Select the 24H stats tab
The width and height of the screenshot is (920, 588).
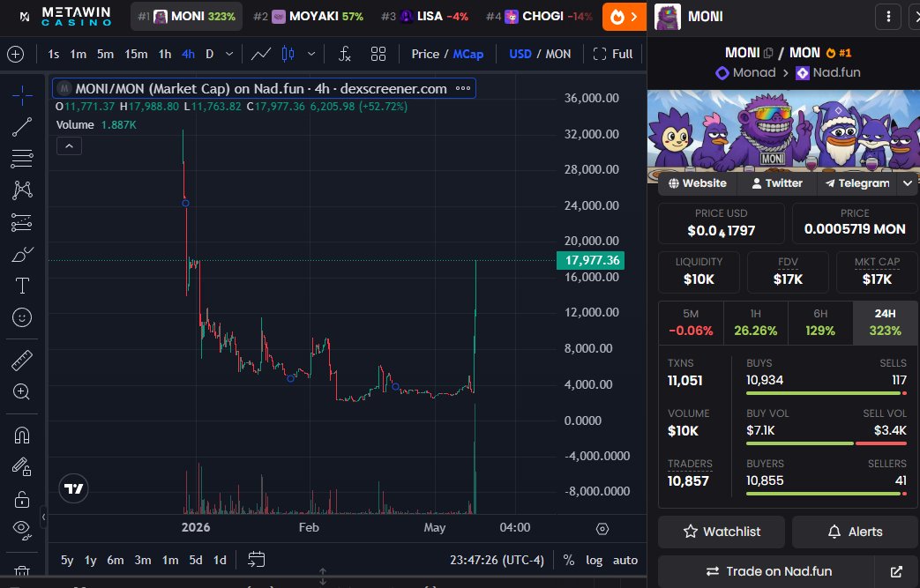pyautogui.click(x=885, y=323)
